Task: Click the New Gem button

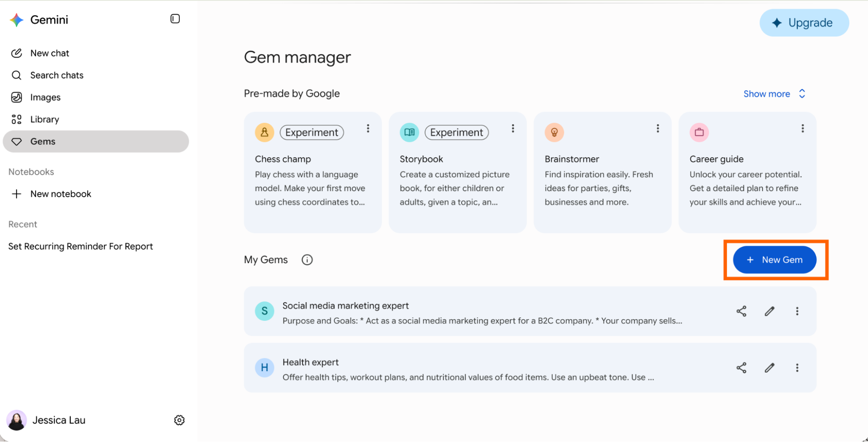Action: point(775,260)
